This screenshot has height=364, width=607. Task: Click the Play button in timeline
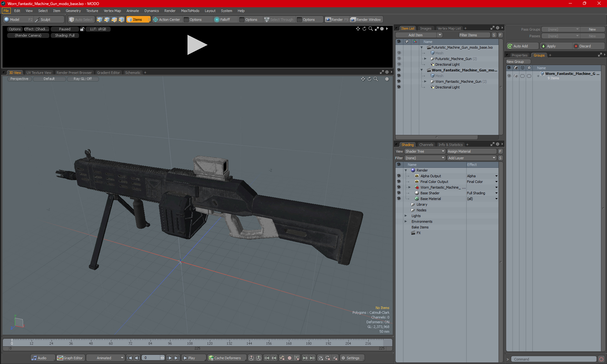point(193,358)
